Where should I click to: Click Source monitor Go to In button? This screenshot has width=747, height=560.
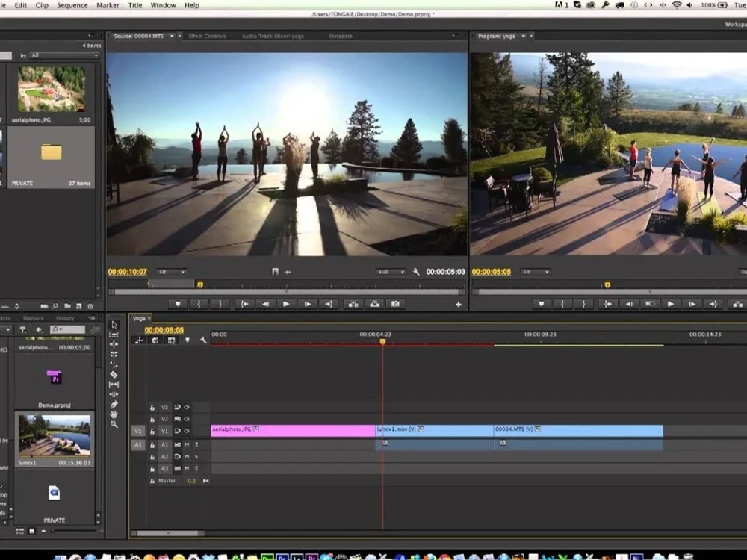tap(244, 304)
